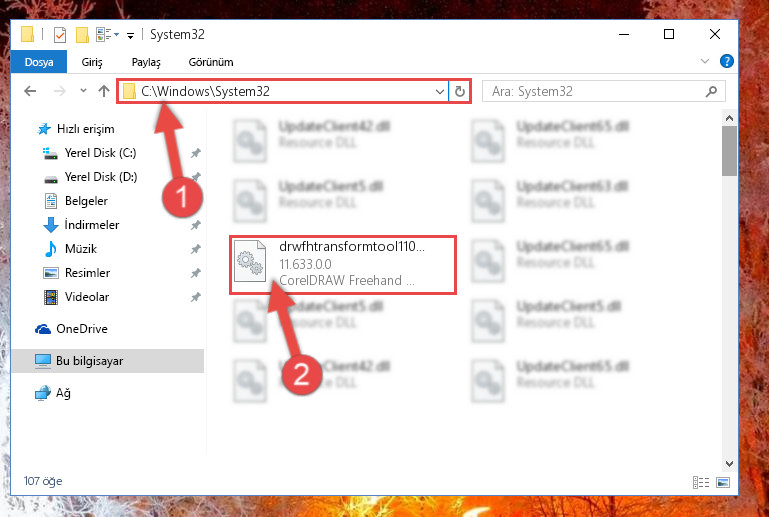The width and height of the screenshot is (769, 517).
Task: Open recent locations dropdown arrow
Action: [x=83, y=91]
